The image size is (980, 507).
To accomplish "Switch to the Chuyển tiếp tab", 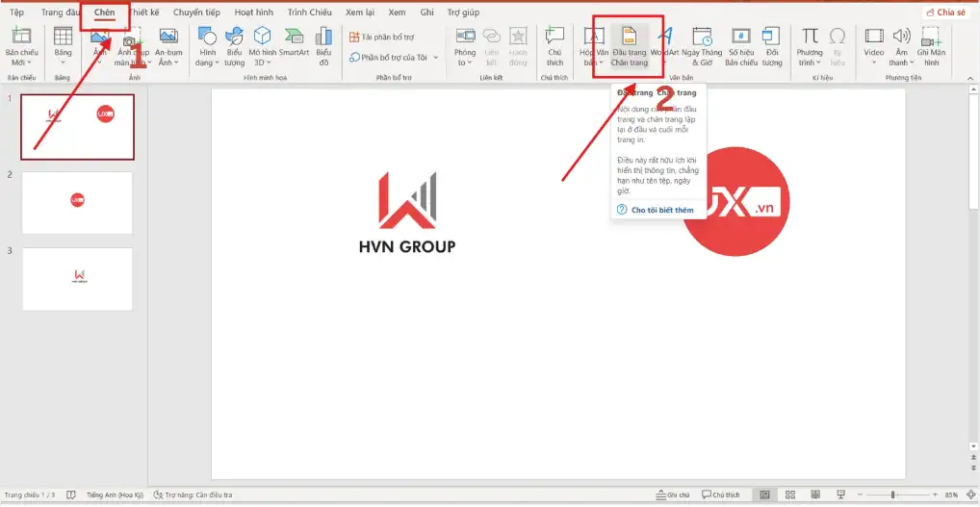I will 196,13.
